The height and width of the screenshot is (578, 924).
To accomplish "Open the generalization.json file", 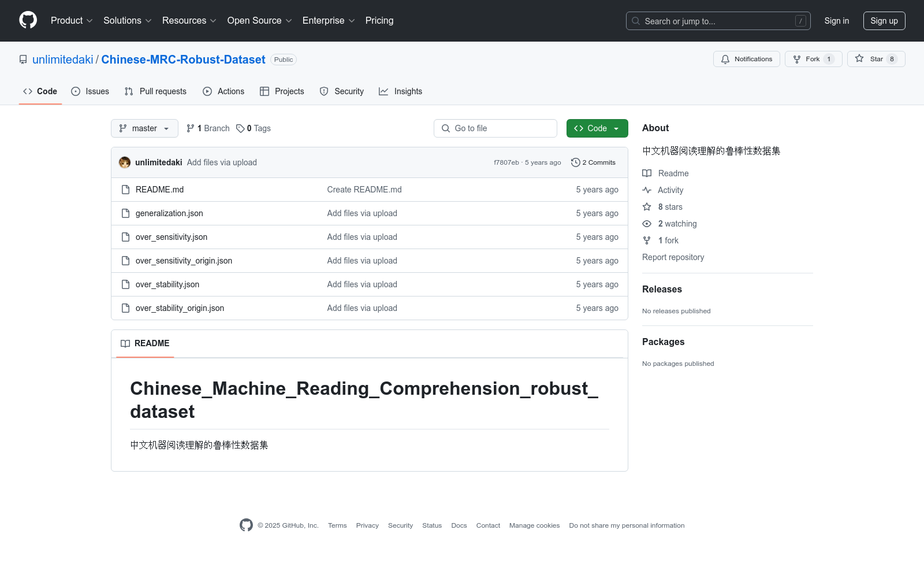I will 169,213.
